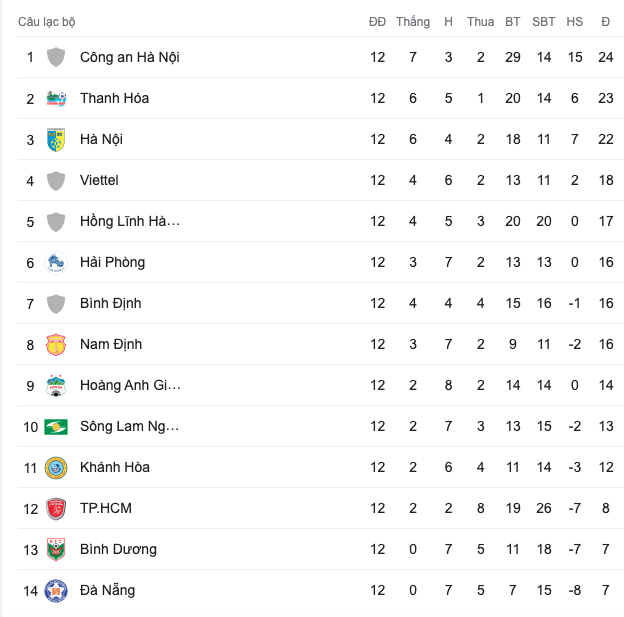Open the Công an Hà Nội team link
Image resolution: width=624 pixels, height=617 pixels.
(x=130, y=57)
